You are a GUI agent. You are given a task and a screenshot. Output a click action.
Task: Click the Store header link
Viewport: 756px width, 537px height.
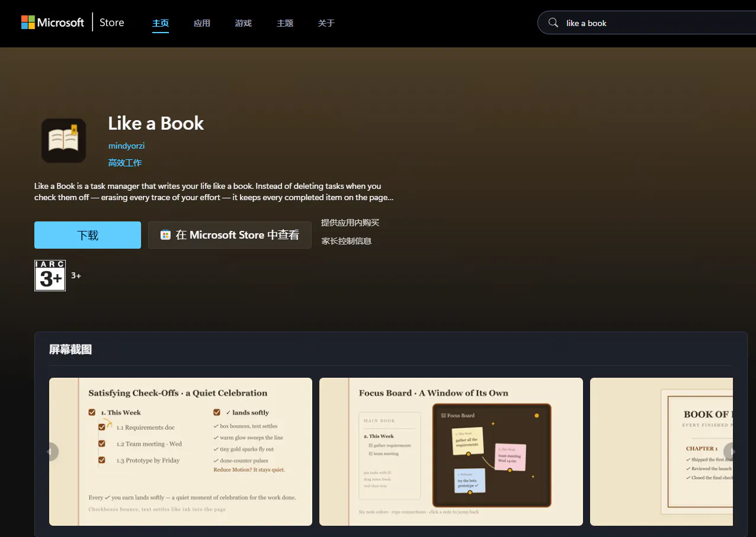pyautogui.click(x=111, y=22)
